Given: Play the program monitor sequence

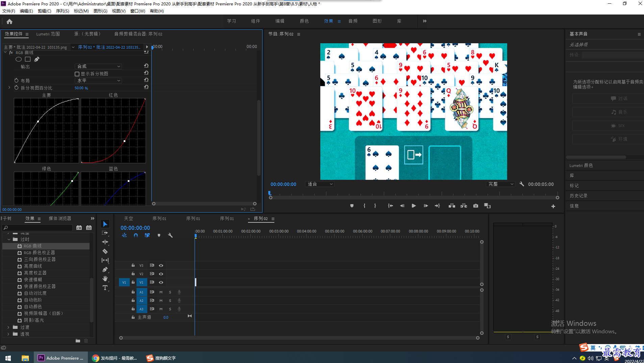Looking at the screenshot, I should [x=414, y=206].
